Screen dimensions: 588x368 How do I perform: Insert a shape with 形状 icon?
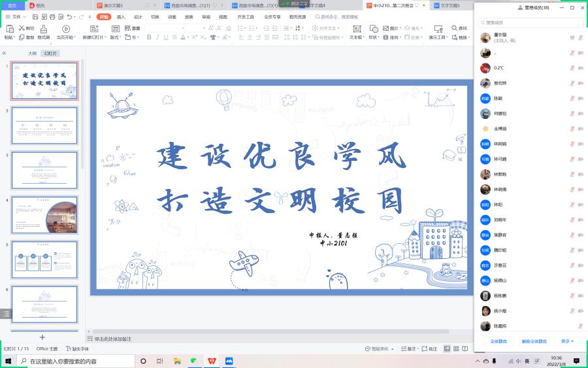point(374,33)
